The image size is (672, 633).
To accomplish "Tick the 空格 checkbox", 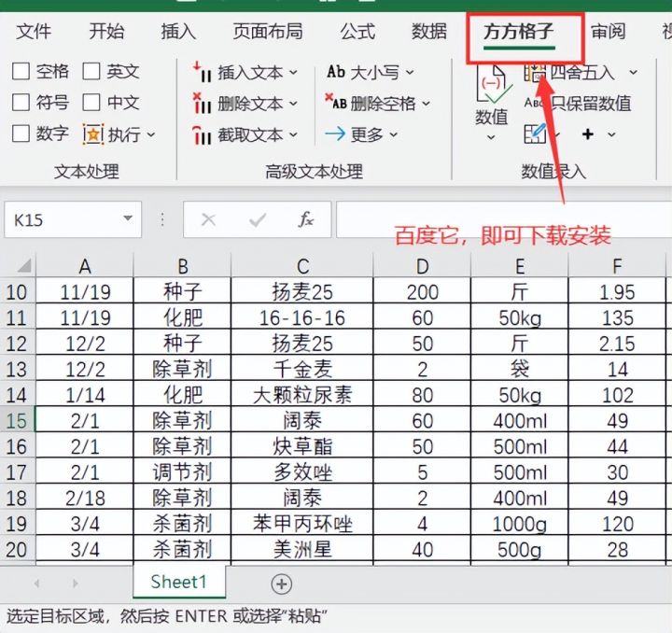I will pos(21,72).
